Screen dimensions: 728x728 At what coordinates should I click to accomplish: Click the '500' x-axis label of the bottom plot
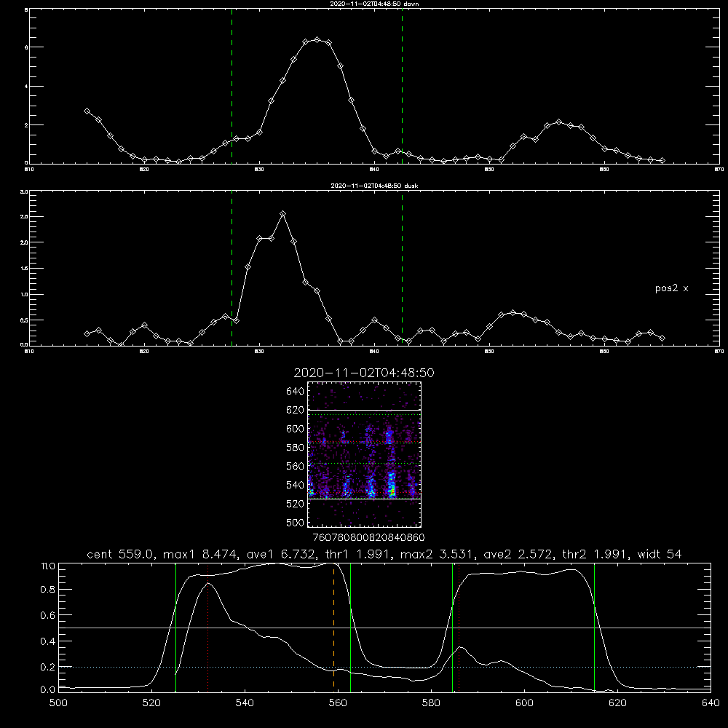[58, 703]
